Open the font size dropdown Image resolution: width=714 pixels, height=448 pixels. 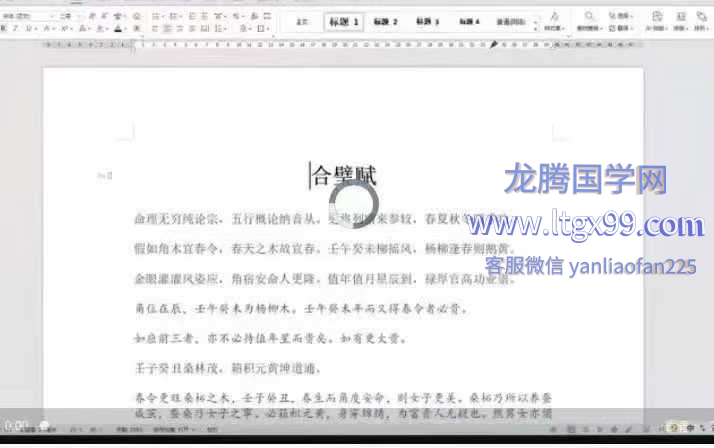pos(55,16)
